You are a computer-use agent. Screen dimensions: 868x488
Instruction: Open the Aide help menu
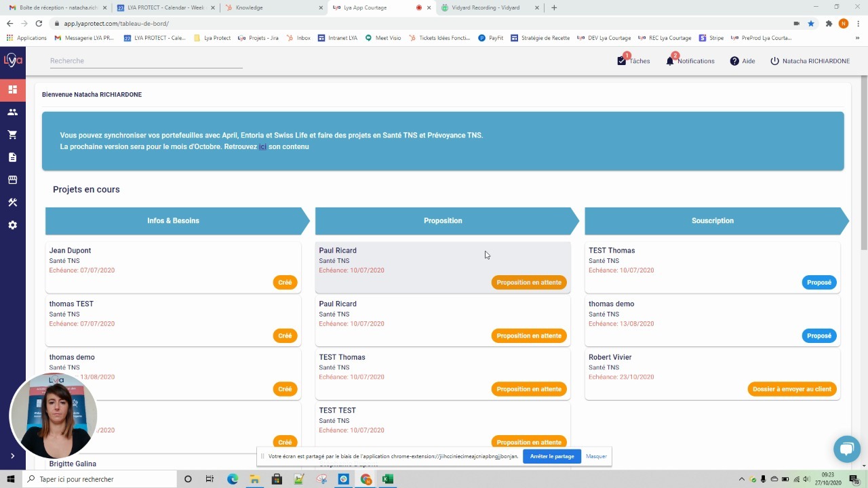pyautogui.click(x=742, y=61)
